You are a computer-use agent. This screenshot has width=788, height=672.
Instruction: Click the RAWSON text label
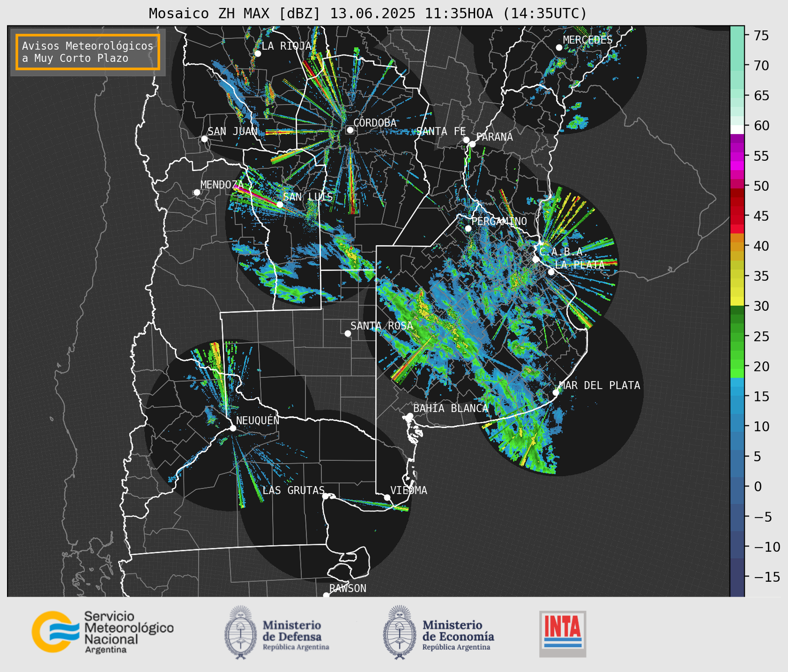[x=348, y=588]
